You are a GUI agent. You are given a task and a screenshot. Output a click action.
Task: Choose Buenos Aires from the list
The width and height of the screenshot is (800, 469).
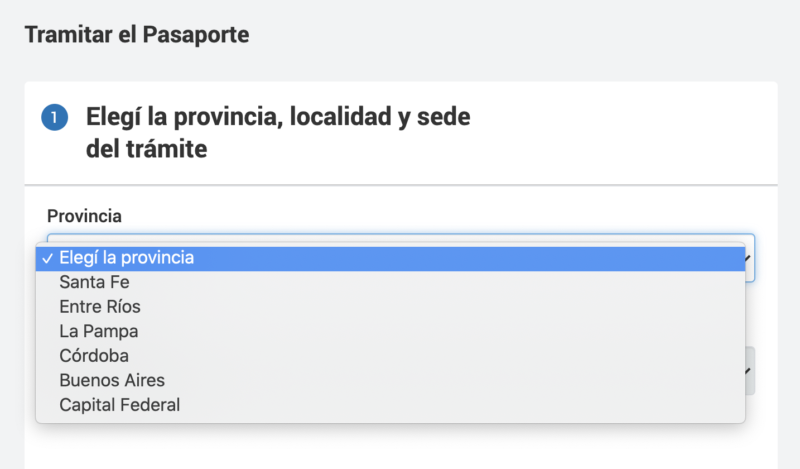390,380
